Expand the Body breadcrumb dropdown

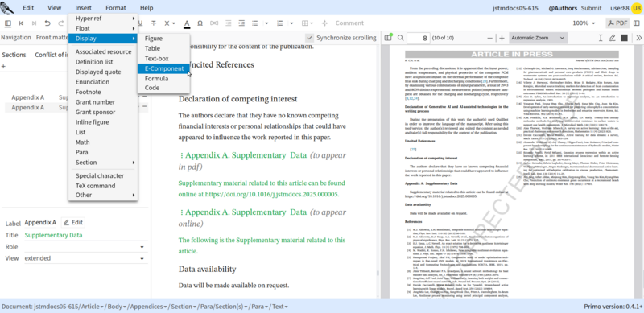click(x=117, y=307)
